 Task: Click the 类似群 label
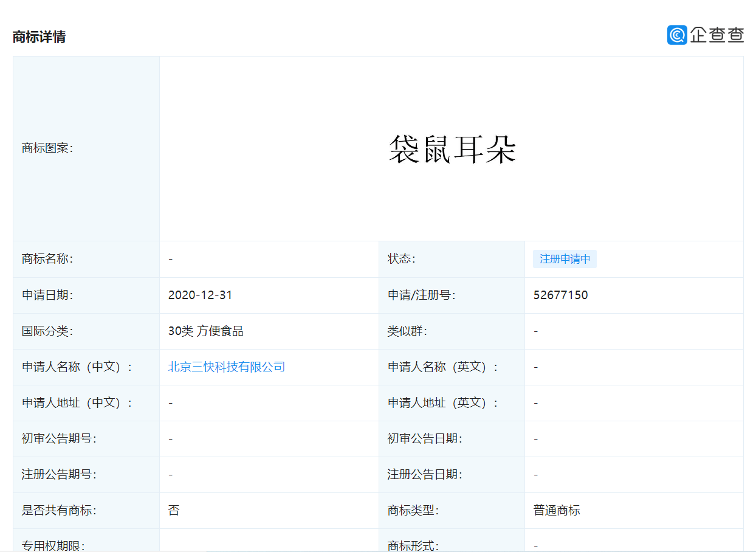point(408,331)
